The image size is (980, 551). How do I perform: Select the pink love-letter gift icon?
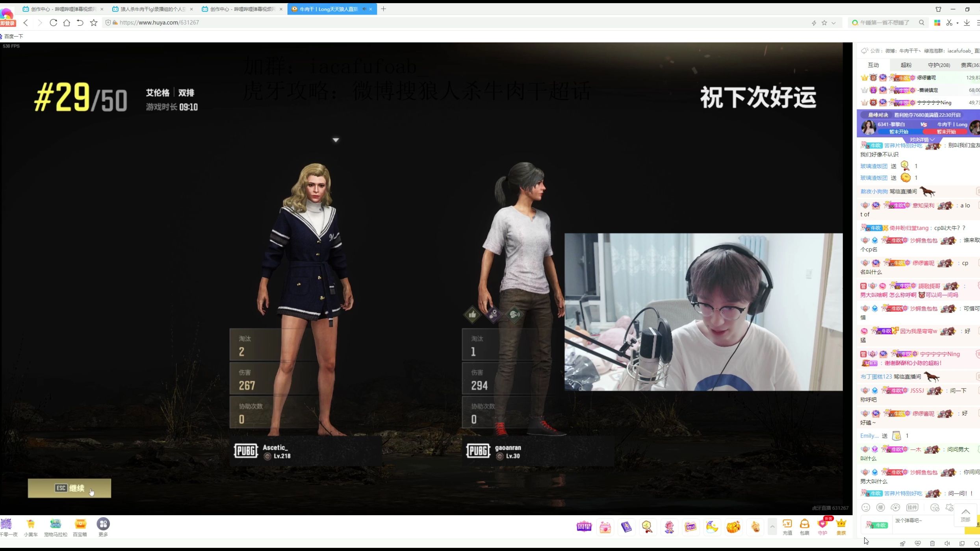(605, 527)
